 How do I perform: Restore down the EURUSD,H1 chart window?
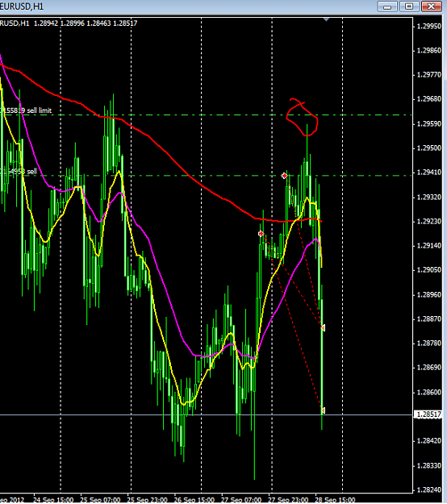[x=409, y=6]
